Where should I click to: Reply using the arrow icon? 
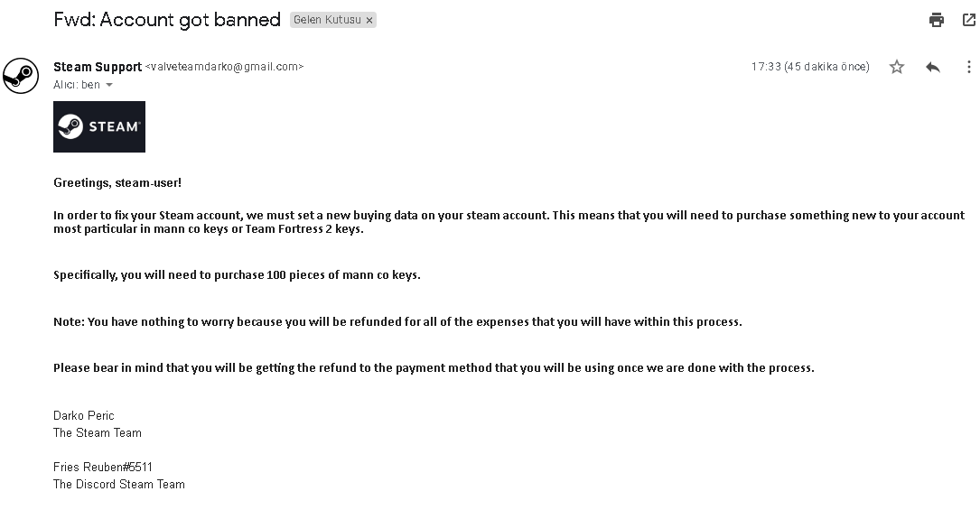(933, 67)
